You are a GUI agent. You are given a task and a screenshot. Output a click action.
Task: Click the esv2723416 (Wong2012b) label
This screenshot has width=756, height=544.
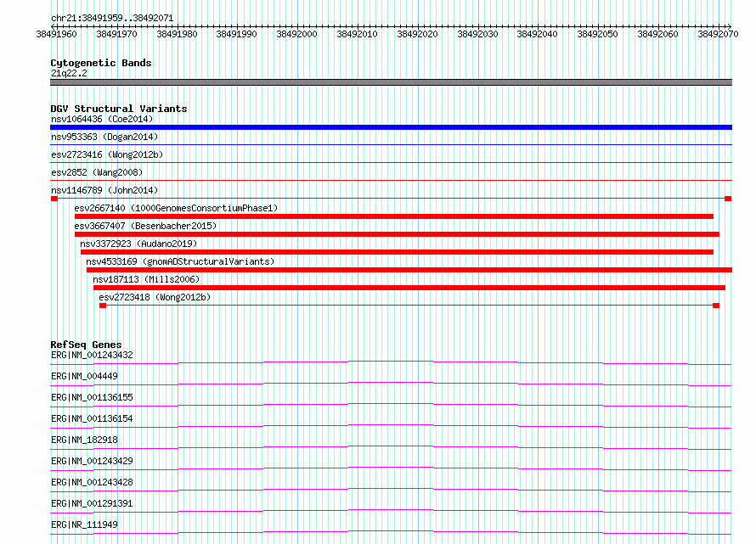(107, 154)
